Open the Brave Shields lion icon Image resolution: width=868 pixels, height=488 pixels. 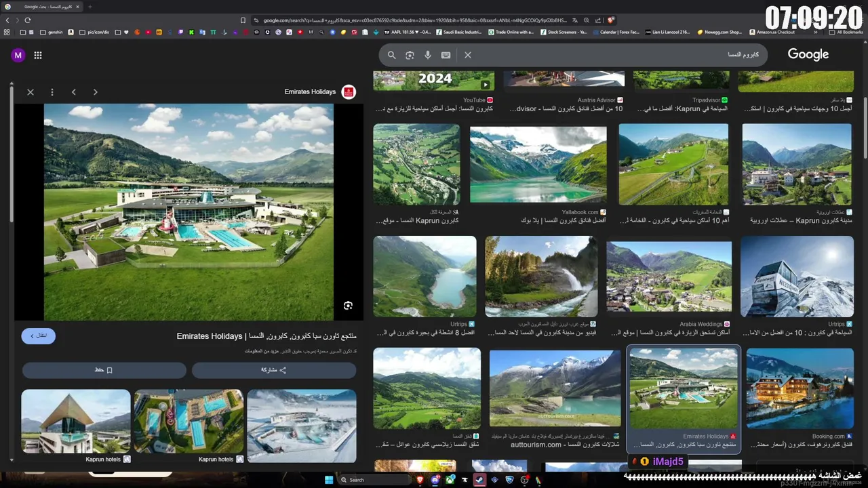tap(611, 20)
